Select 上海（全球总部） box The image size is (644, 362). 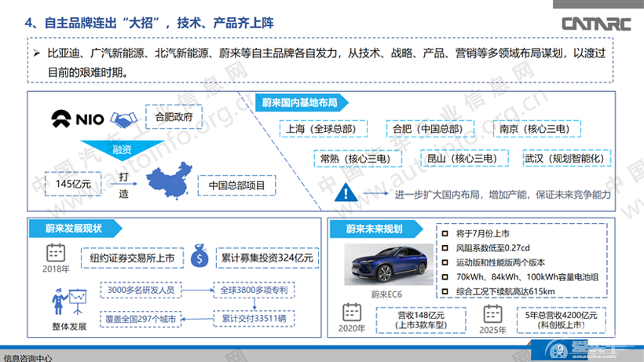point(324,129)
